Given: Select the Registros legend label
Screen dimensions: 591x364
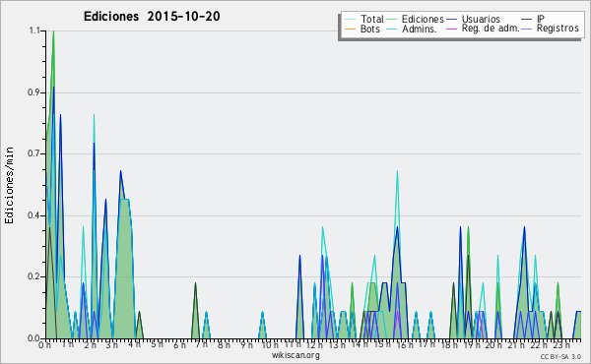Looking at the screenshot, I should coord(558,29).
